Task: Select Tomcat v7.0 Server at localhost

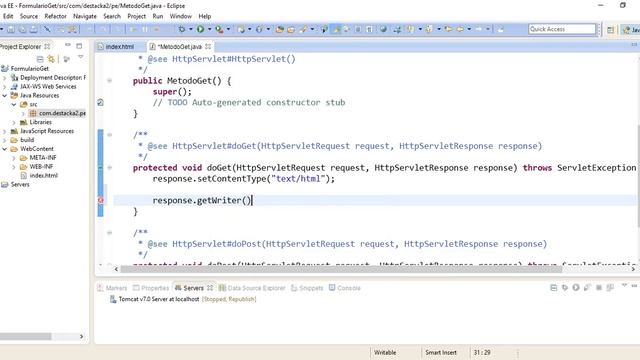Action: pos(183,299)
